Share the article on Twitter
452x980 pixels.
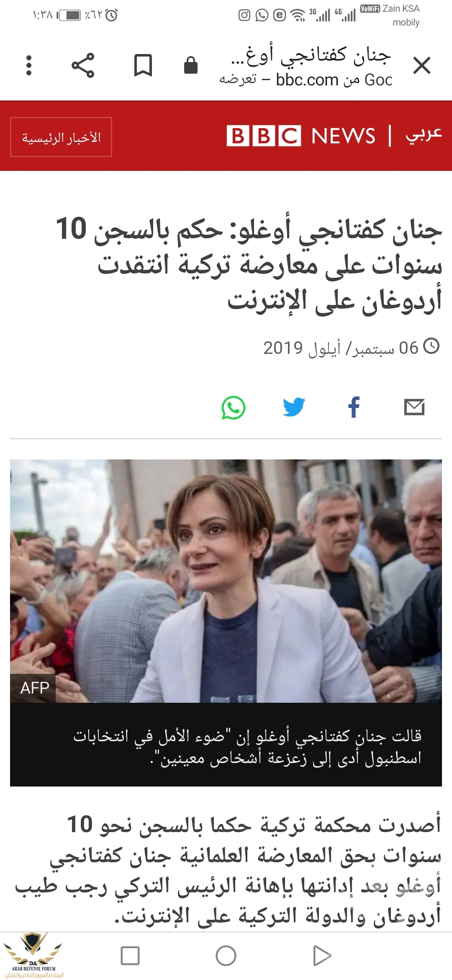pos(294,407)
